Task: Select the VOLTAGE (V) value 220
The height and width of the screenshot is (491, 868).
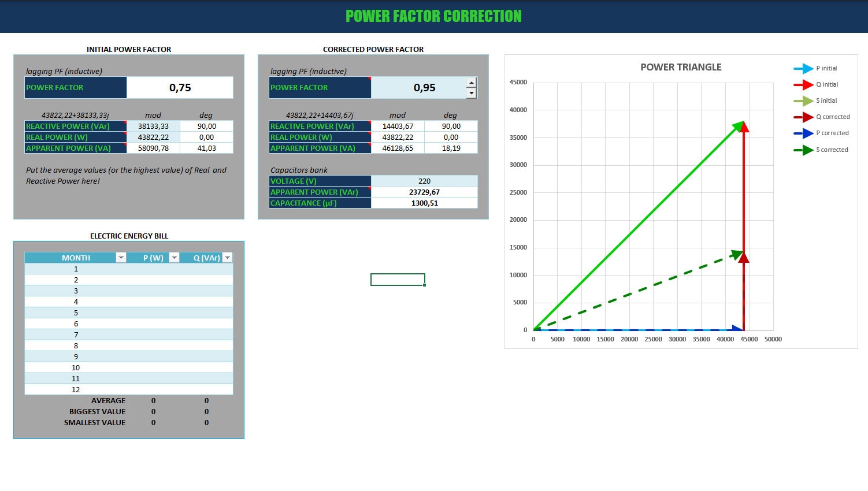Action: (x=425, y=181)
